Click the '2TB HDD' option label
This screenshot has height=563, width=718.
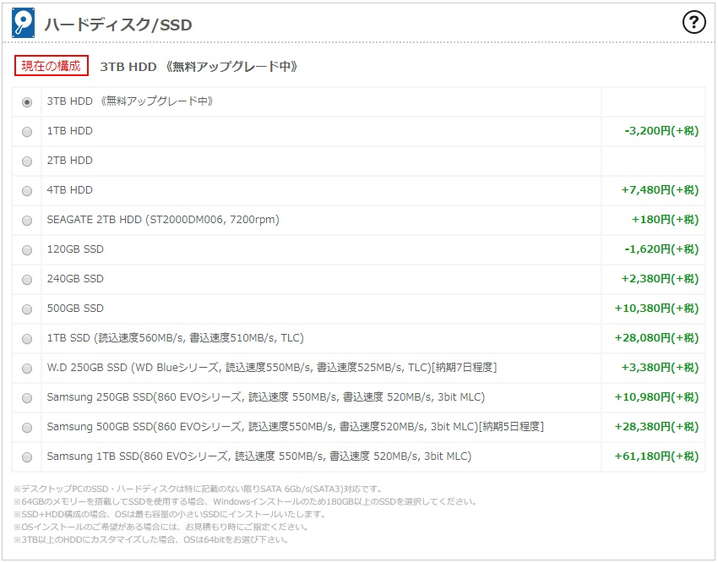pos(70,161)
